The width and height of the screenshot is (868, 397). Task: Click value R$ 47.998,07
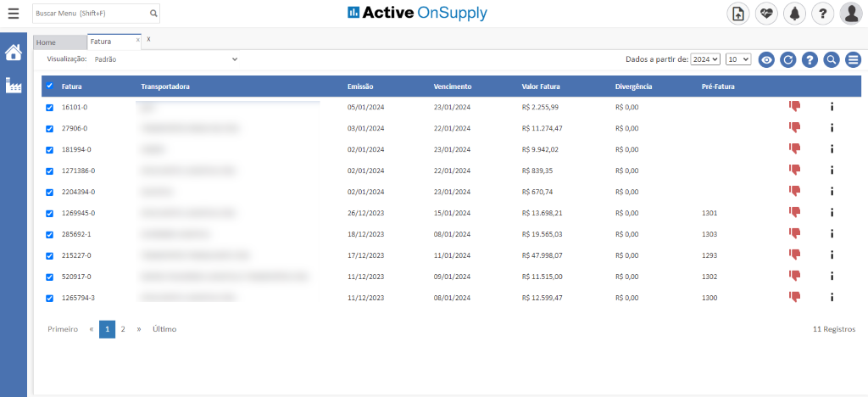[x=542, y=255]
